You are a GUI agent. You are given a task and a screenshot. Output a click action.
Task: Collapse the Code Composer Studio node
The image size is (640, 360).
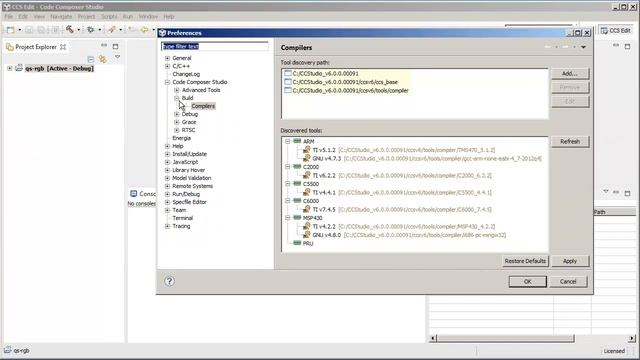click(167, 82)
